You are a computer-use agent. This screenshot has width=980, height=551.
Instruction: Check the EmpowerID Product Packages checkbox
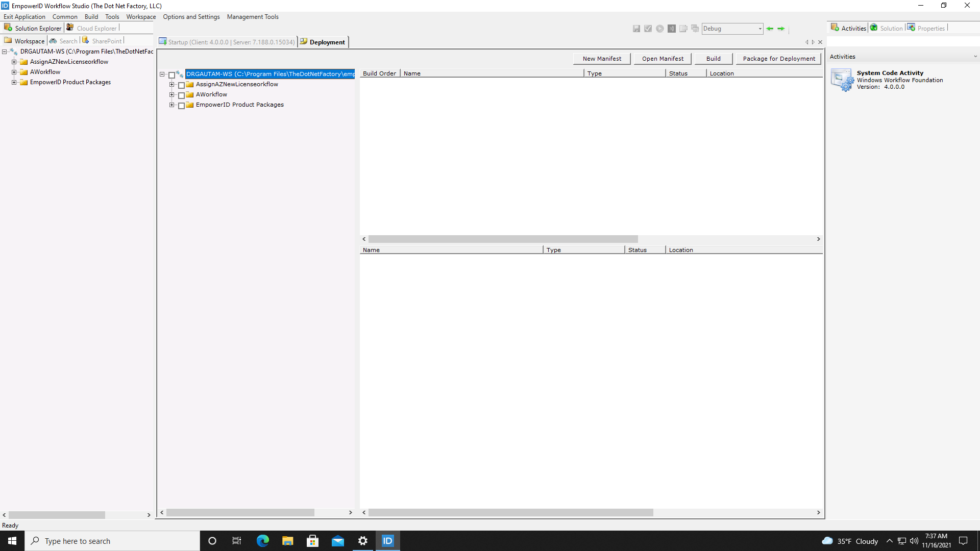[x=182, y=105]
